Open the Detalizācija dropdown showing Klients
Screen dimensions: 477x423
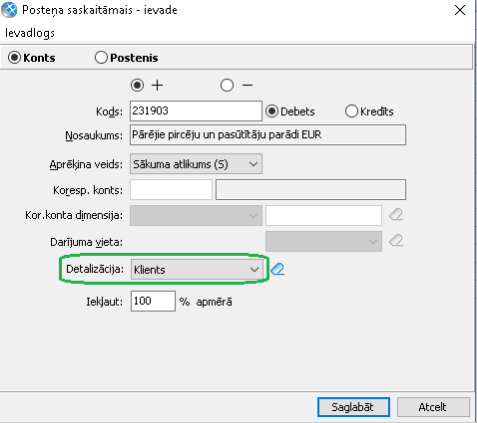click(197, 269)
